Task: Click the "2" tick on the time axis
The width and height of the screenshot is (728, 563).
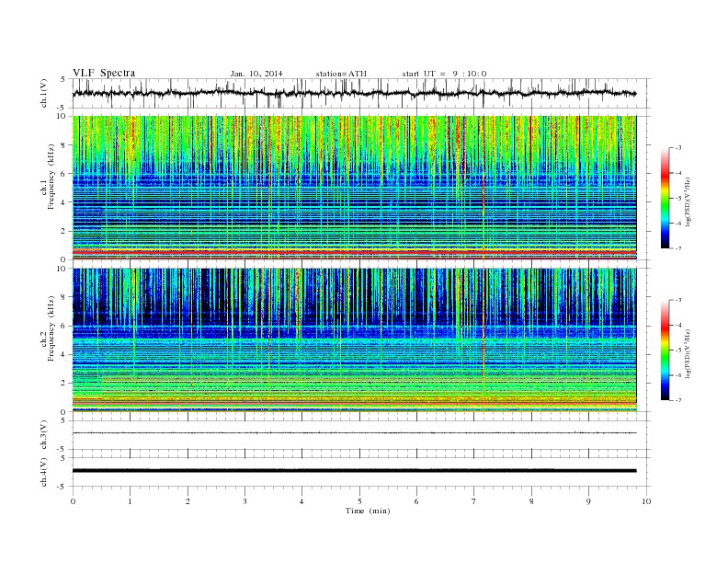Action: pos(188,501)
